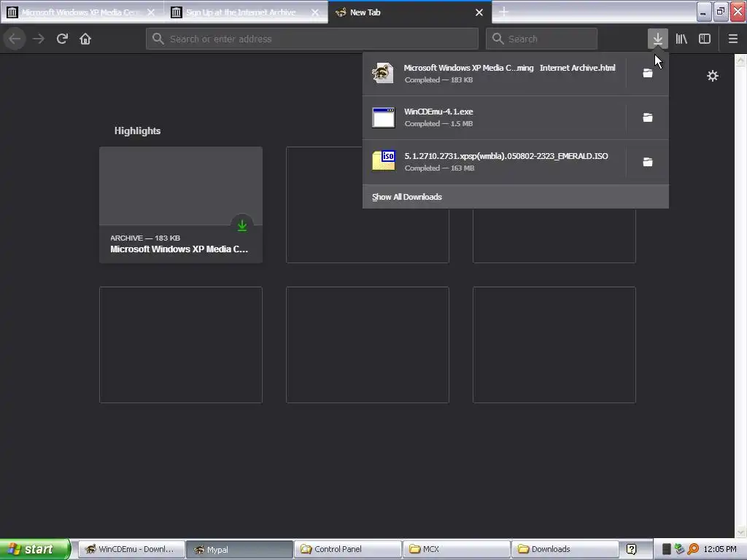Close the Microsoft Windows XP Media Center tab

[151, 12]
